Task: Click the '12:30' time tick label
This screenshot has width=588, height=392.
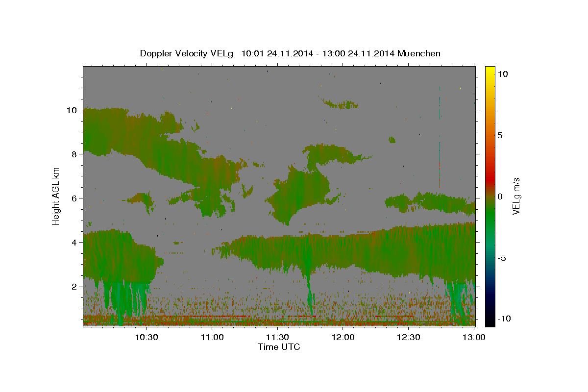Action: coord(408,337)
